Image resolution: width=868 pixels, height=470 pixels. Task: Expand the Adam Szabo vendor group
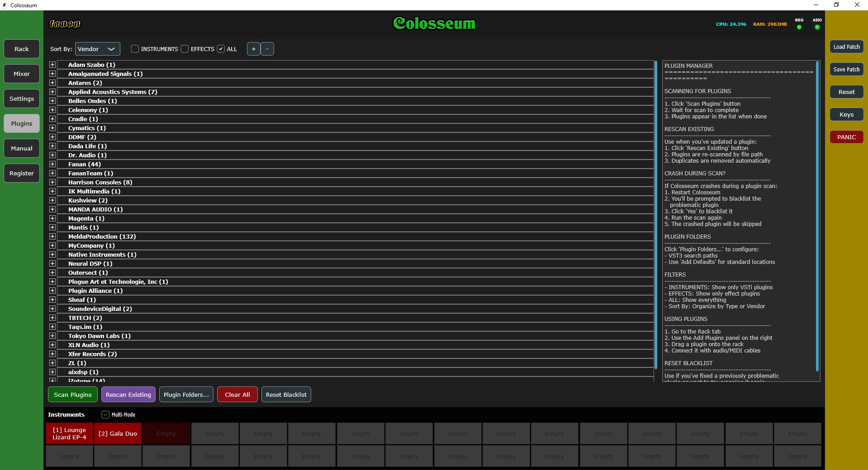(x=52, y=65)
